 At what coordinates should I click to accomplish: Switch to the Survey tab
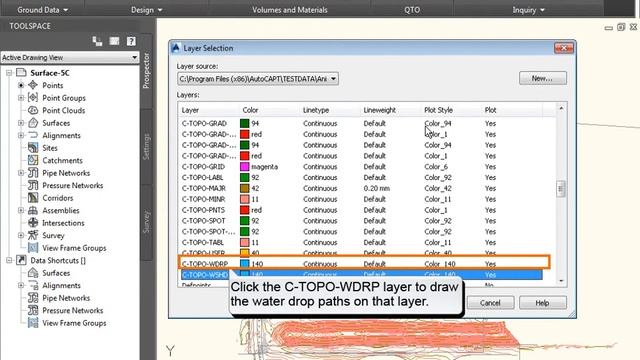146,222
